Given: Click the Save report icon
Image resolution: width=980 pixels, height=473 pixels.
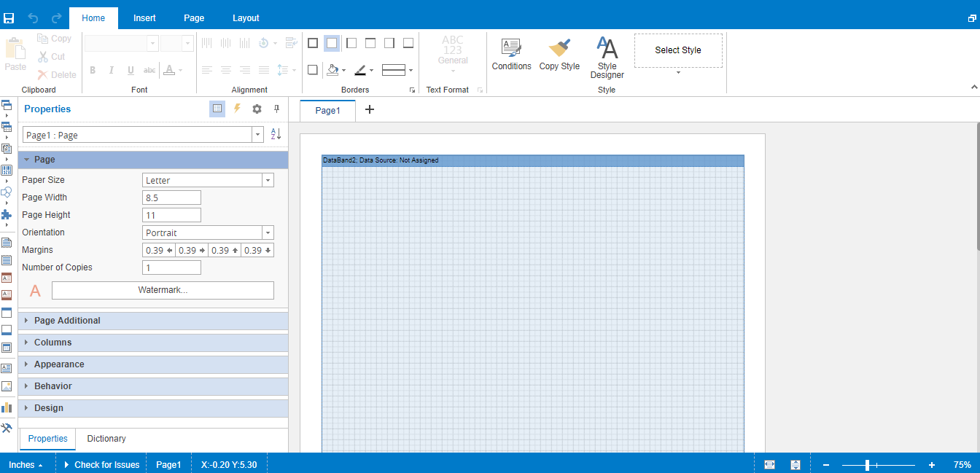Looking at the screenshot, I should (x=9, y=18).
